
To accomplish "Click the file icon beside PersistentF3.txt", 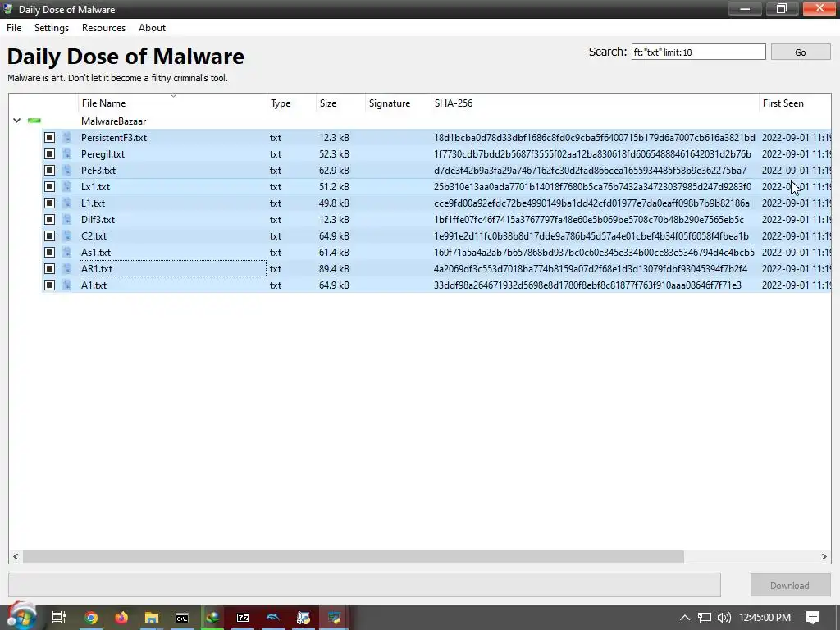I will pyautogui.click(x=66, y=138).
